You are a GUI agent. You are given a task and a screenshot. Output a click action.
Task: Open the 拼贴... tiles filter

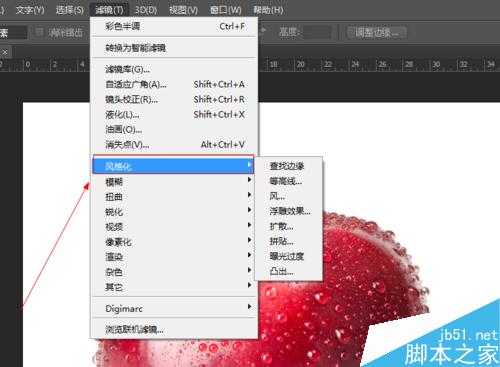click(x=289, y=241)
